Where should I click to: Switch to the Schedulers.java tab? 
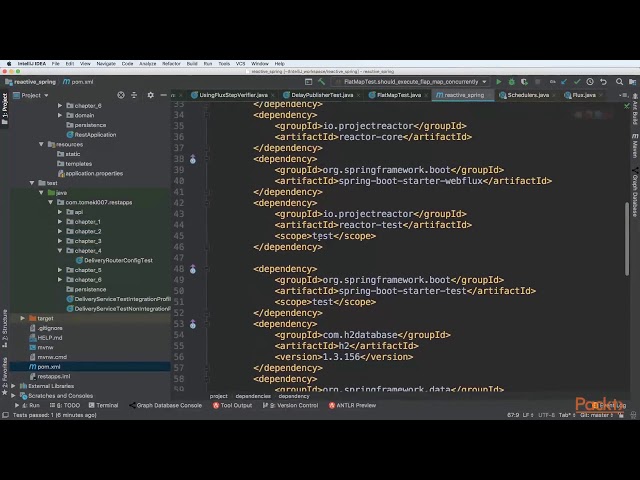[x=528, y=95]
